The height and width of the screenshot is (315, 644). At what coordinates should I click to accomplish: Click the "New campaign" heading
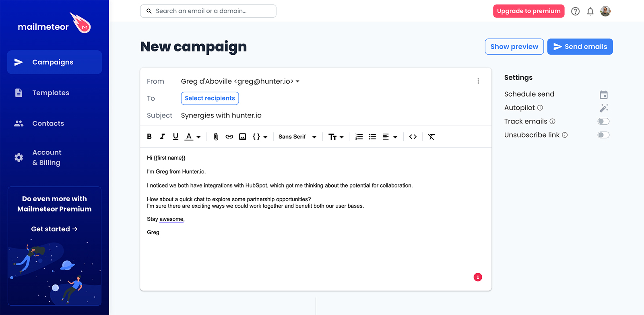pyautogui.click(x=194, y=47)
